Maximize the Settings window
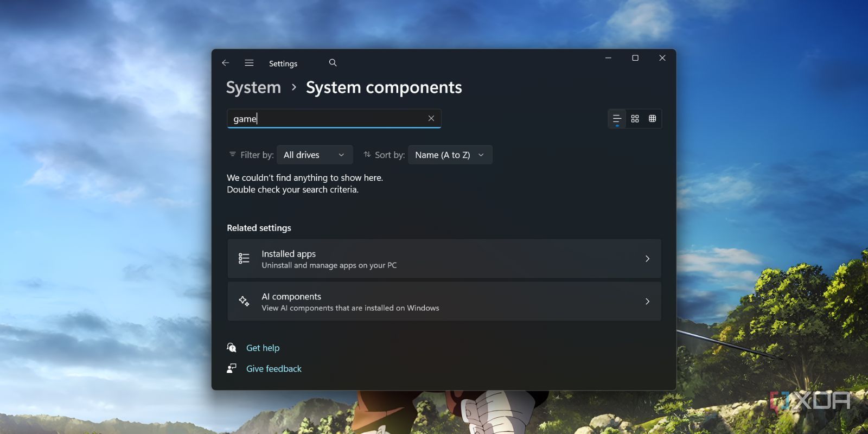Image resolution: width=868 pixels, height=434 pixels. (x=635, y=58)
